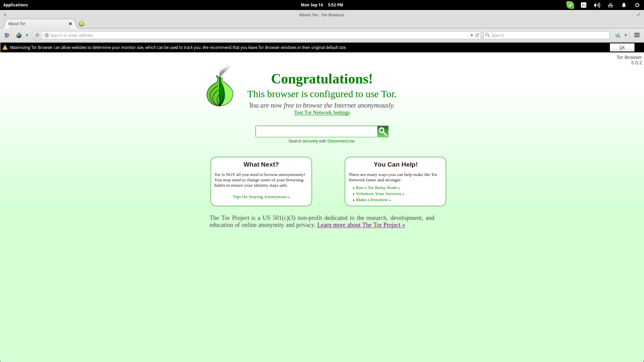The height and width of the screenshot is (362, 644).
Task: Toggle the network manager system tray icon
Action: point(611,5)
